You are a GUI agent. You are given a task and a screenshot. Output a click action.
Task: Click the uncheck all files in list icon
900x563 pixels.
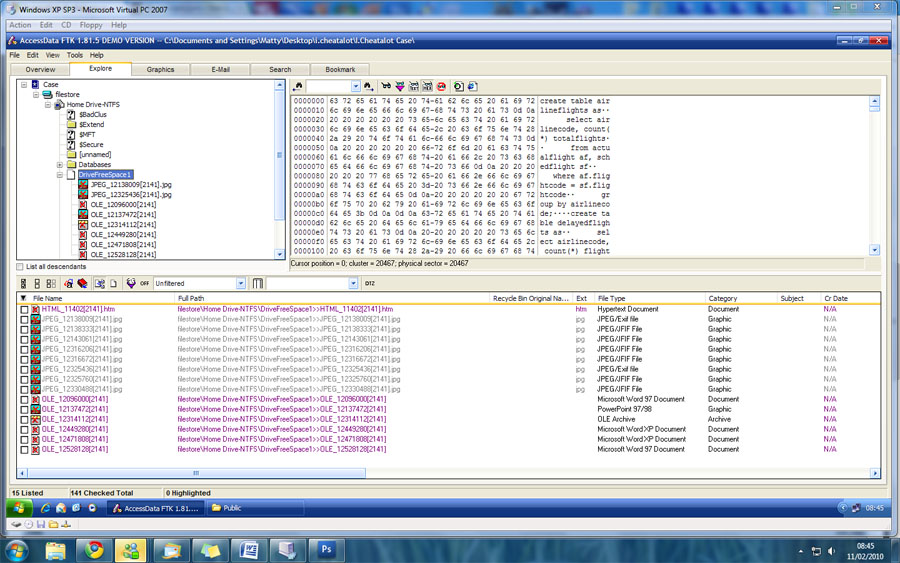[x=51, y=284]
